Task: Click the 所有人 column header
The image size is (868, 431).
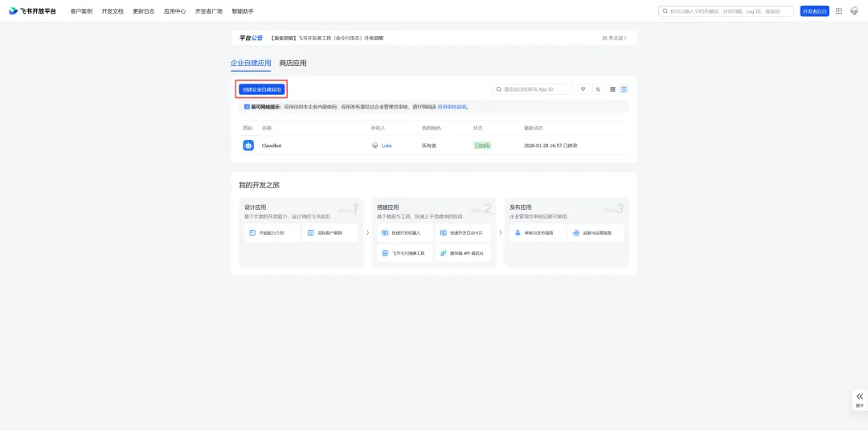Action: (378, 128)
